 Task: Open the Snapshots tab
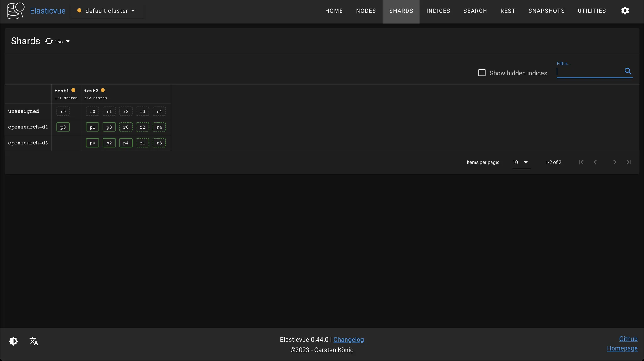click(x=546, y=11)
